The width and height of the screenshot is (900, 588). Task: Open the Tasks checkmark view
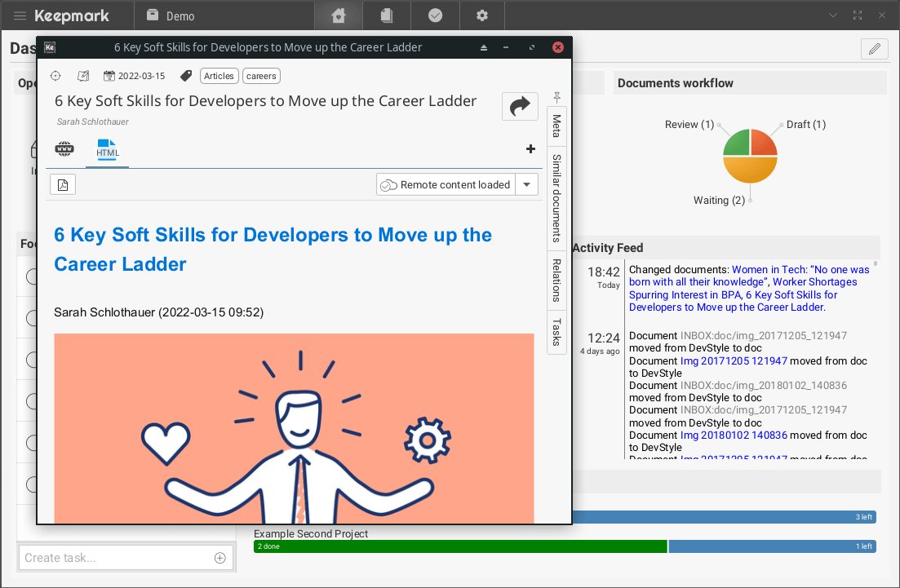436,15
